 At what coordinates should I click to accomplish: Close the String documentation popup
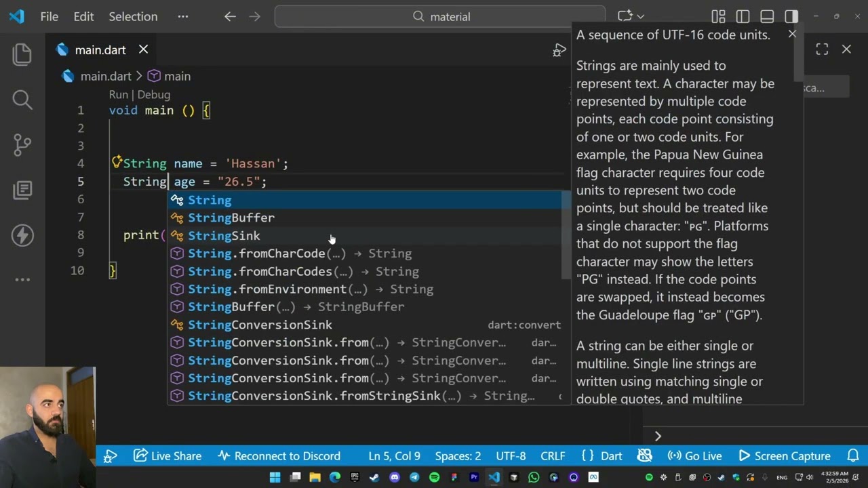(792, 33)
